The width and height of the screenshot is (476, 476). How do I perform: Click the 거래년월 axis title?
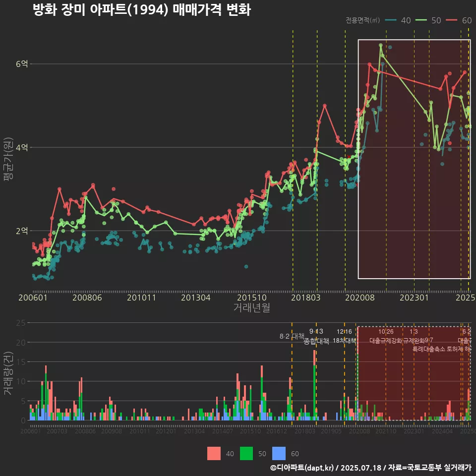[252, 307]
